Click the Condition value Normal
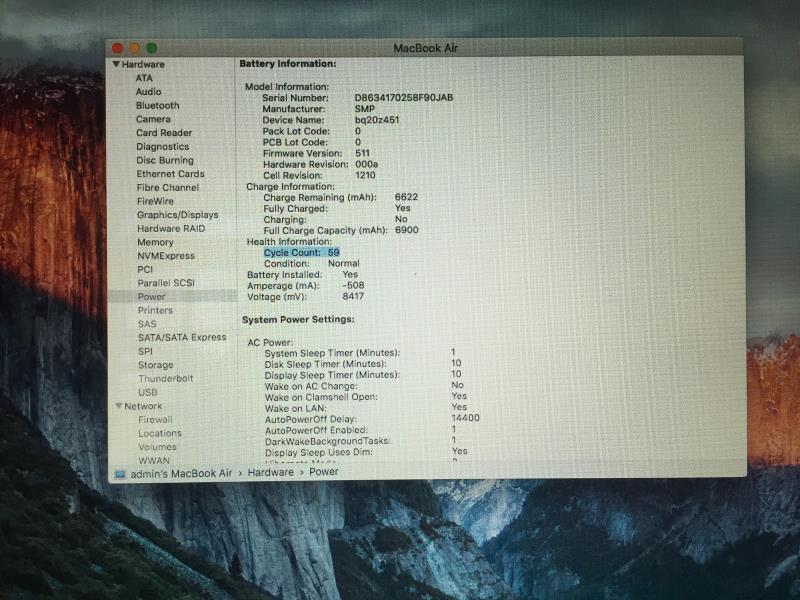 tap(343, 263)
